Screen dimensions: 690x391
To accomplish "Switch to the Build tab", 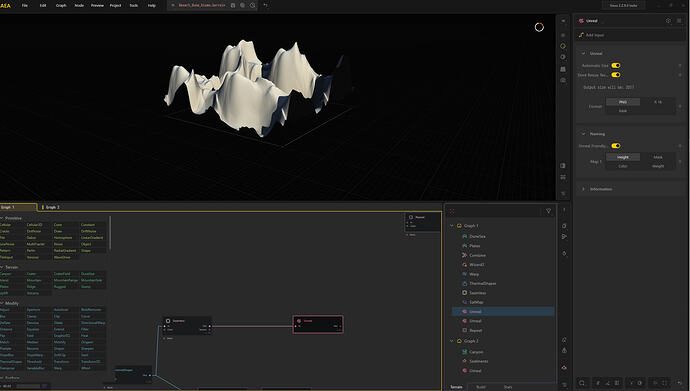I will (x=481, y=387).
